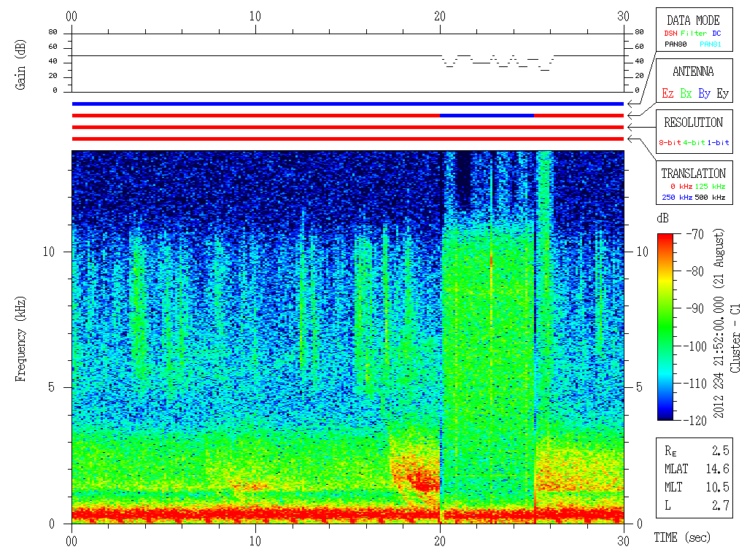Click the -80 color scale value
Image resolution: width=747 pixels, height=560 pixels.
point(695,271)
